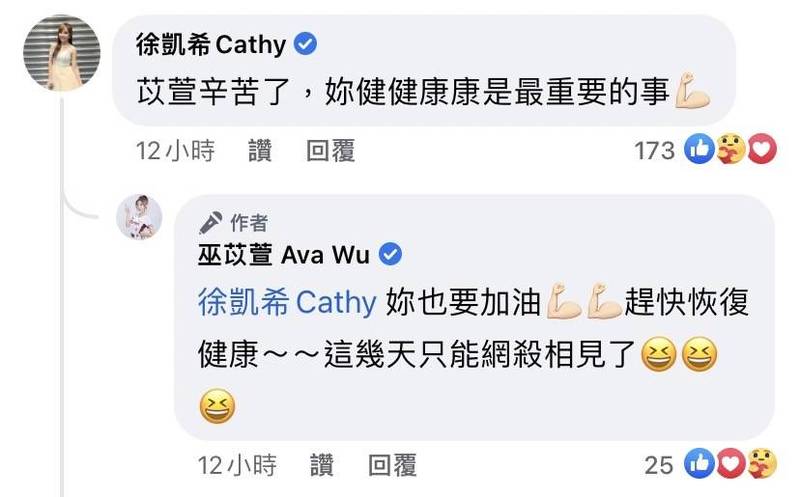The width and height of the screenshot is (800, 497).
Task: Open the 173 reactions count
Action: (654, 151)
